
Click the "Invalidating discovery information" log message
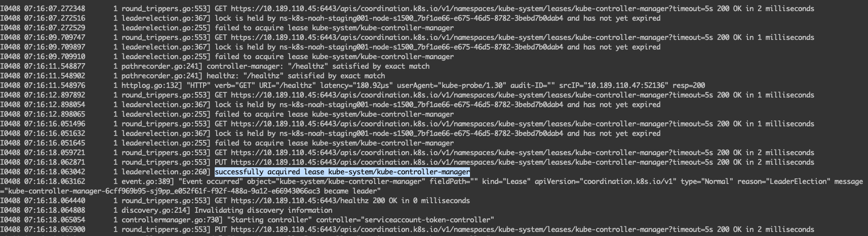click(263, 210)
